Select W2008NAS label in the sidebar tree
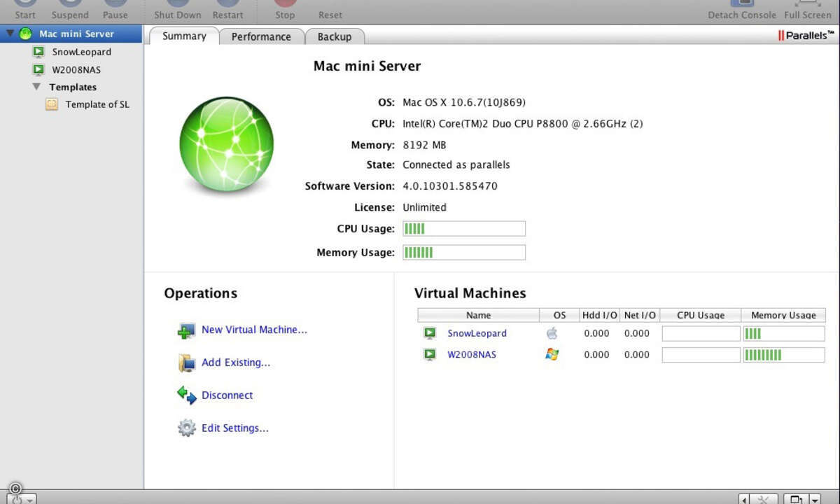 pyautogui.click(x=77, y=70)
